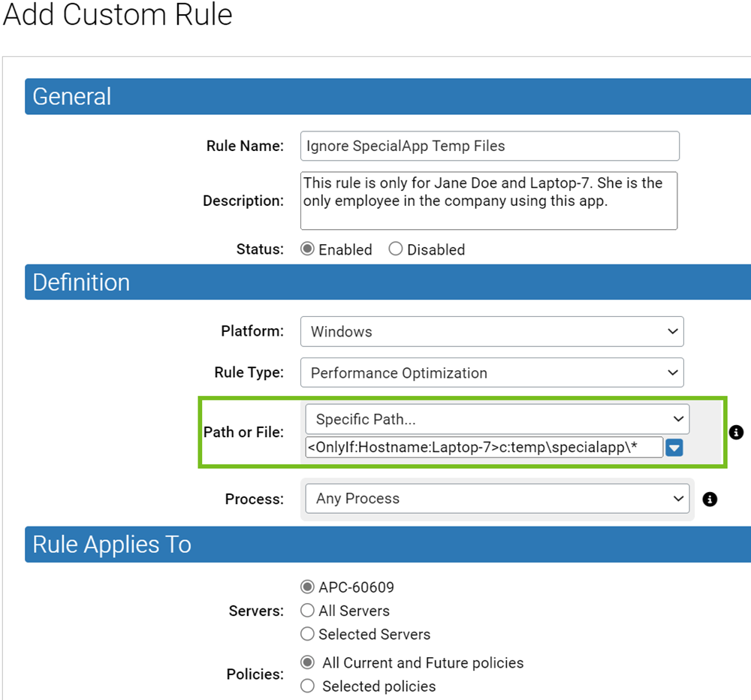Select the Selected policies option

pos(307,686)
